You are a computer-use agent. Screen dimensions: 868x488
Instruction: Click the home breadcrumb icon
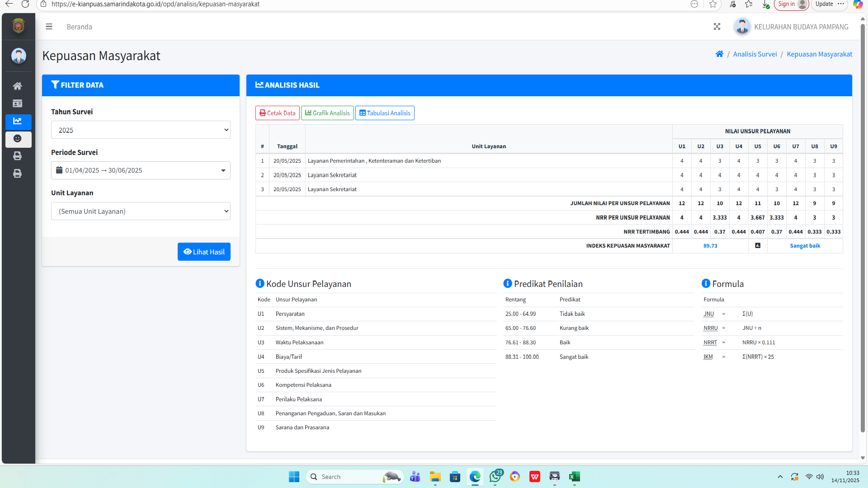719,54
